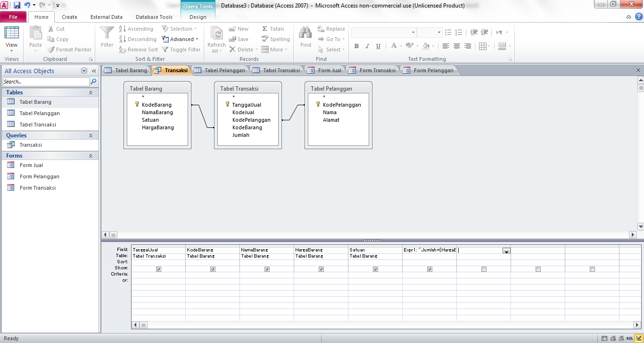Open field dropdown in the active grid column
Image resolution: width=644 pixels, height=343 pixels.
coord(506,251)
